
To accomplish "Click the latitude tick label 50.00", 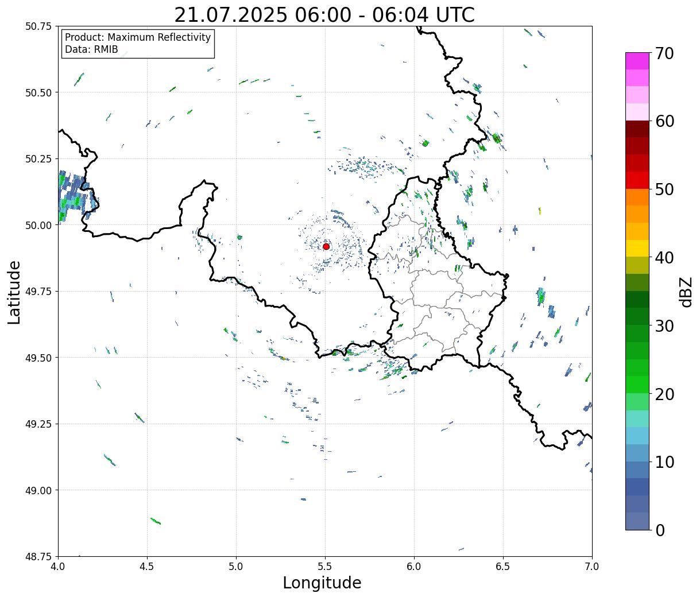I will tap(38, 225).
